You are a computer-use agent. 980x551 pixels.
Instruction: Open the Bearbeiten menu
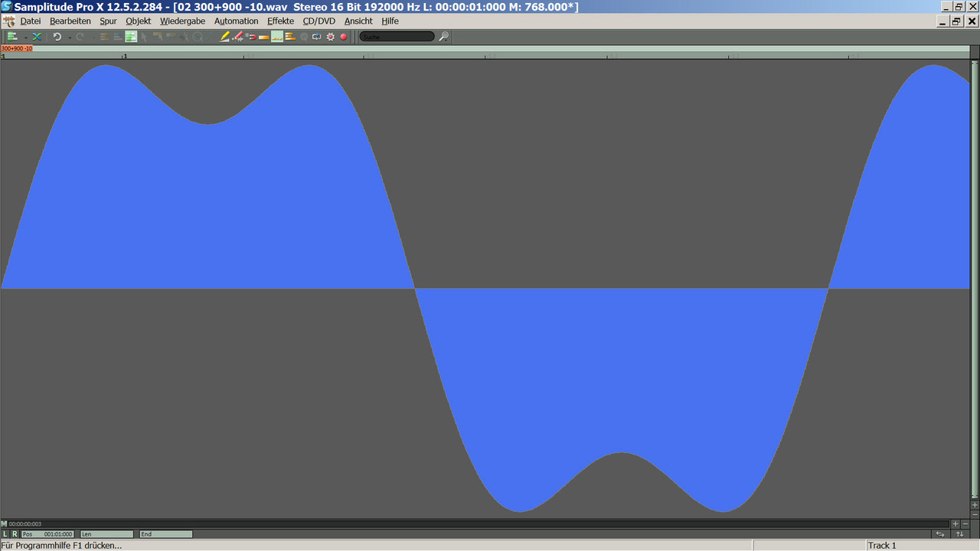(70, 21)
